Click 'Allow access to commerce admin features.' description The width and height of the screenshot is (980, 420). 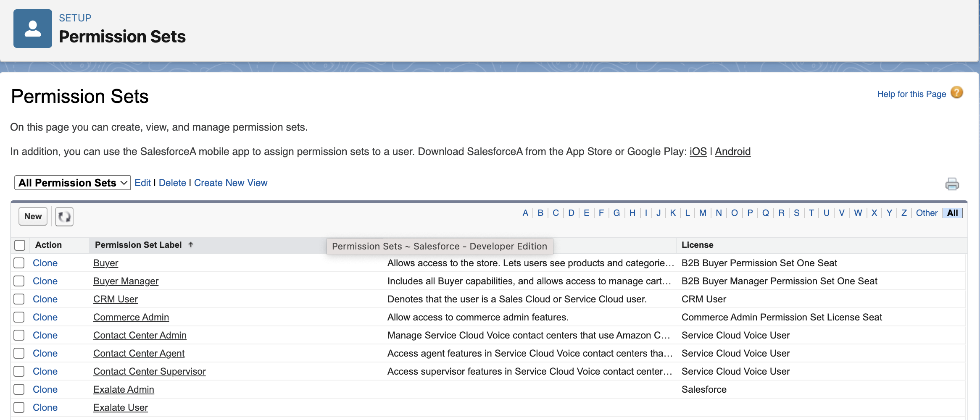click(x=478, y=317)
